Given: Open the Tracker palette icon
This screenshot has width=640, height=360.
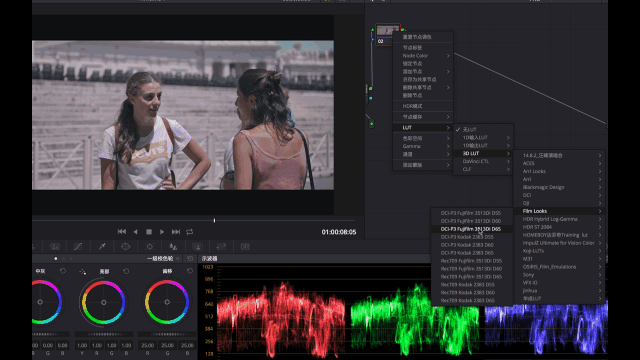Looking at the screenshot, I should (x=150, y=247).
